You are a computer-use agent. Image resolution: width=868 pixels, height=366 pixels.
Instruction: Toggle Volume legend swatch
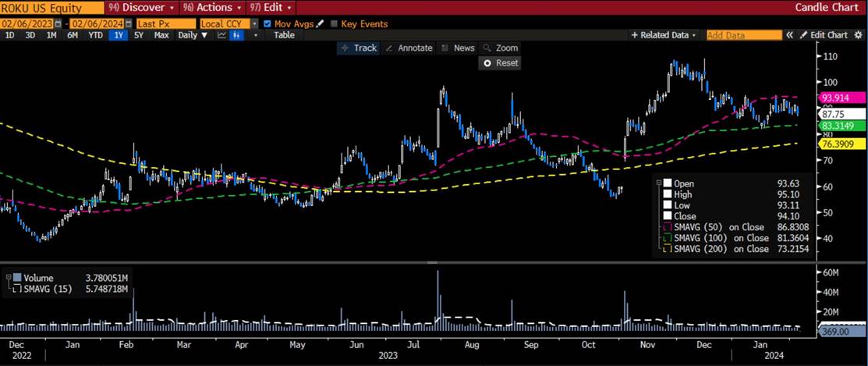click(x=16, y=278)
